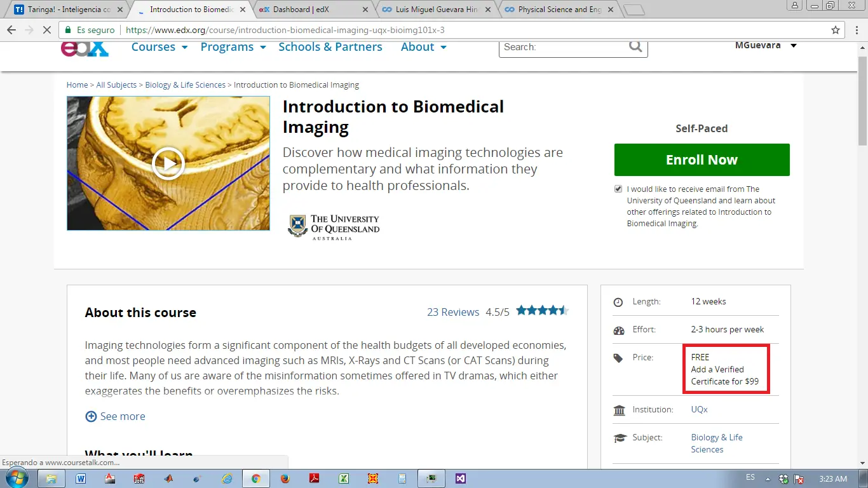Click the search magnifier icon

click(x=635, y=46)
